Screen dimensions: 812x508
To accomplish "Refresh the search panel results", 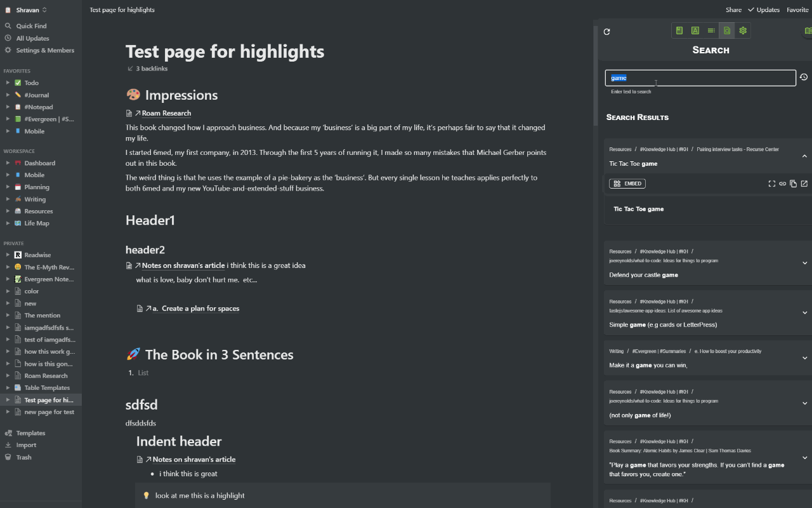I will [x=606, y=30].
